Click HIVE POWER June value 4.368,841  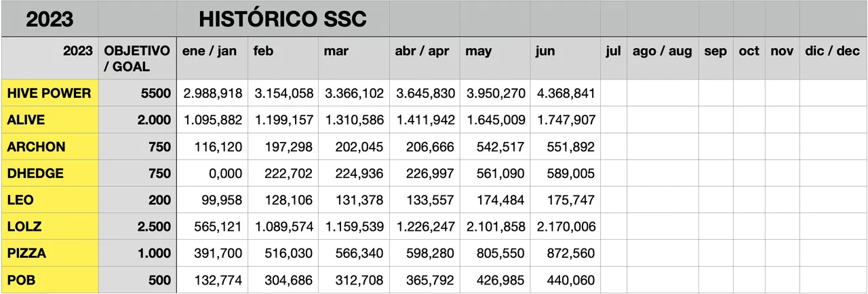[x=565, y=93]
